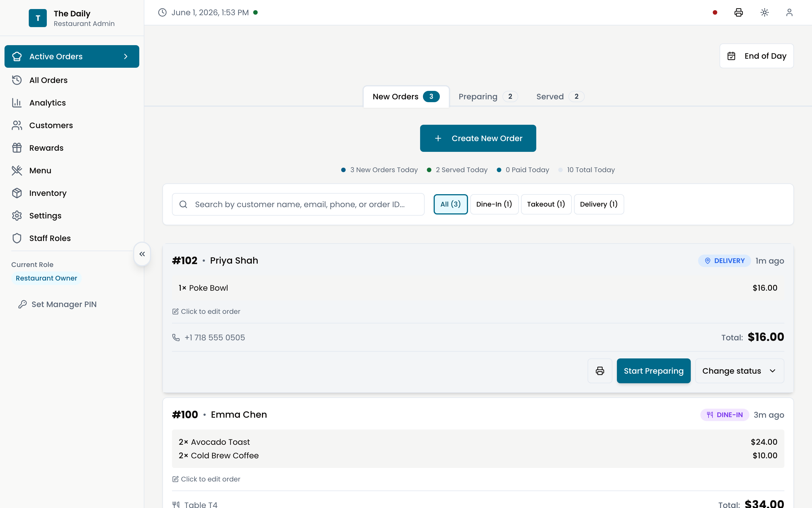Image resolution: width=812 pixels, height=508 pixels.
Task: Click the Rewards gift icon
Action: coord(17,148)
